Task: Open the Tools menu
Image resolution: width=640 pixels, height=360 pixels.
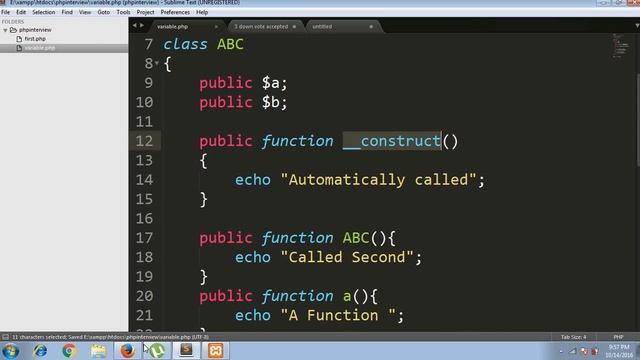Action: pyautogui.click(x=123, y=12)
